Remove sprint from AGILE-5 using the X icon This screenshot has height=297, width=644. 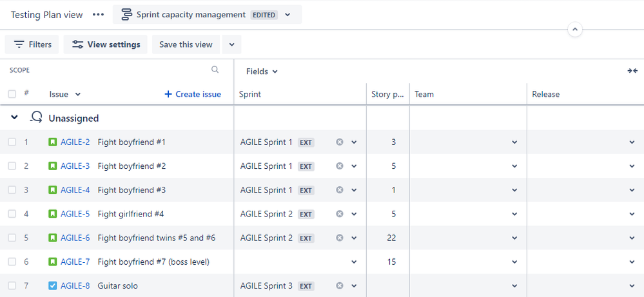point(340,214)
